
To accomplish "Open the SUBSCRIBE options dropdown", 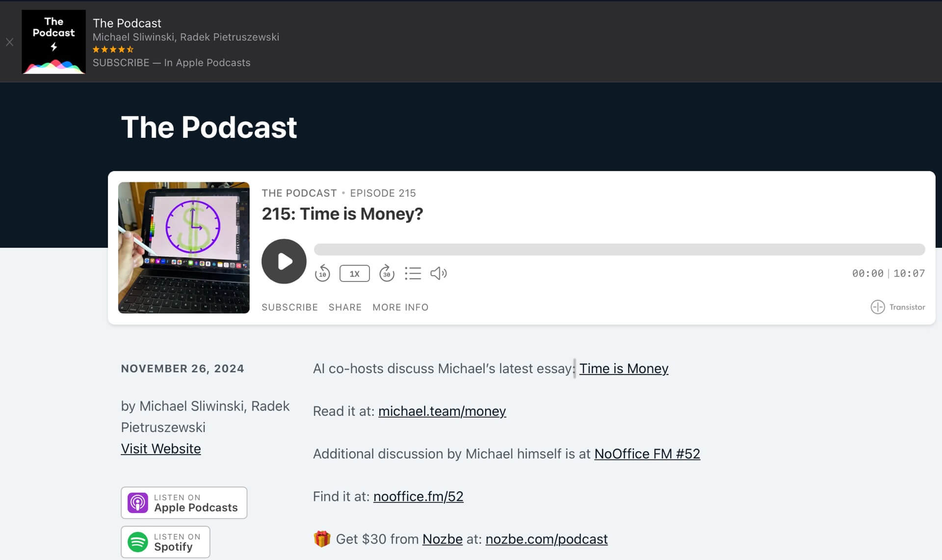I will (x=289, y=306).
